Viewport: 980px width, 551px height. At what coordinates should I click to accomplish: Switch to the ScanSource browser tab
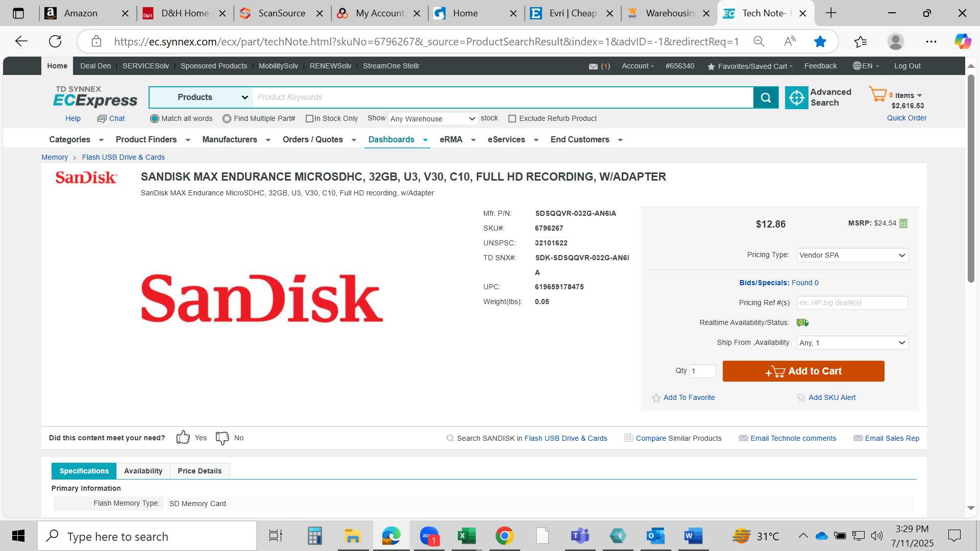(x=282, y=13)
